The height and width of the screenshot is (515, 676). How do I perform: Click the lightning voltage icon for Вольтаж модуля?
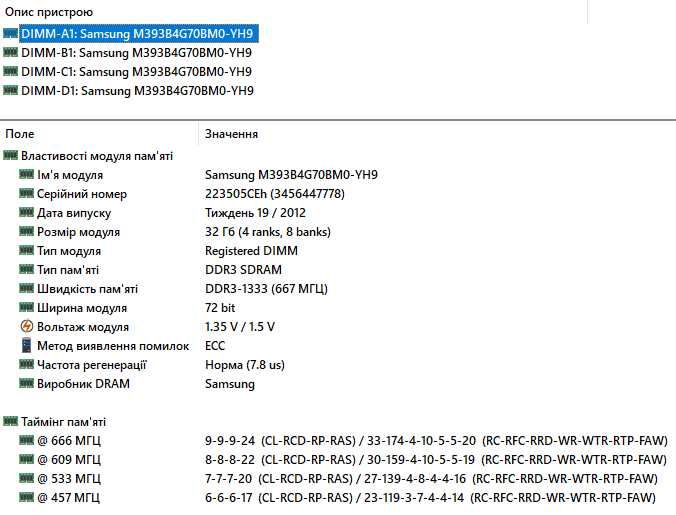pos(26,326)
